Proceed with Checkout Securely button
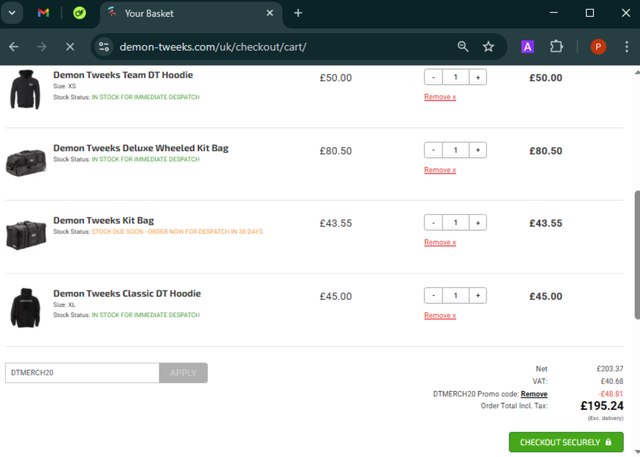640x457 pixels. [566, 442]
